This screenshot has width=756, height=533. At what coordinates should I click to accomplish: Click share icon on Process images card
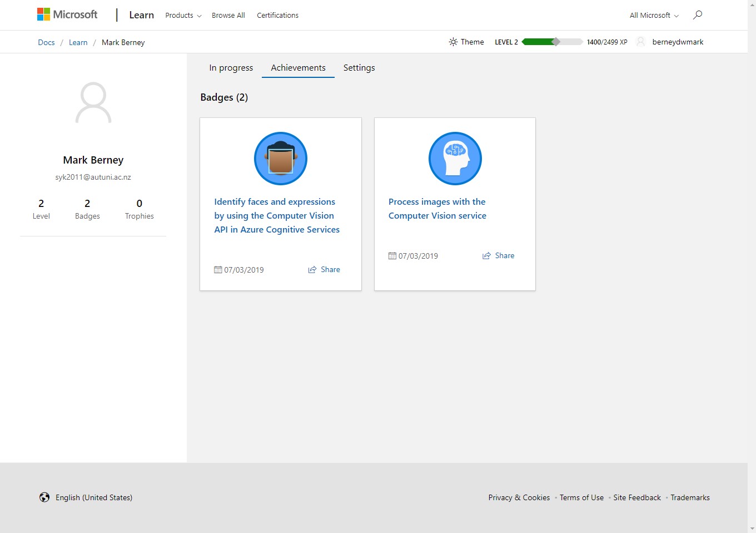486,255
